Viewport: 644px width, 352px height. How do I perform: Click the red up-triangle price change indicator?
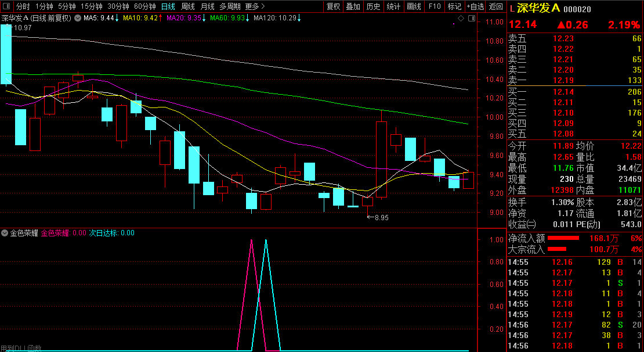[561, 25]
